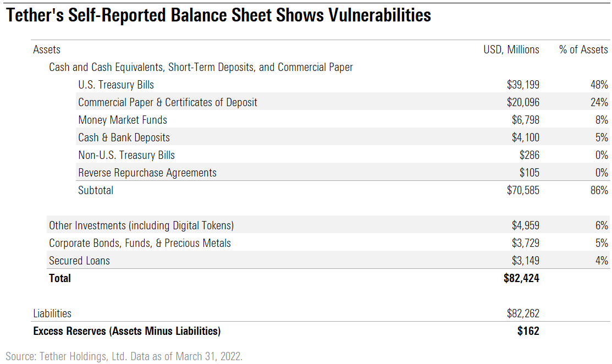Click the "% of Assets" column header

(583, 49)
